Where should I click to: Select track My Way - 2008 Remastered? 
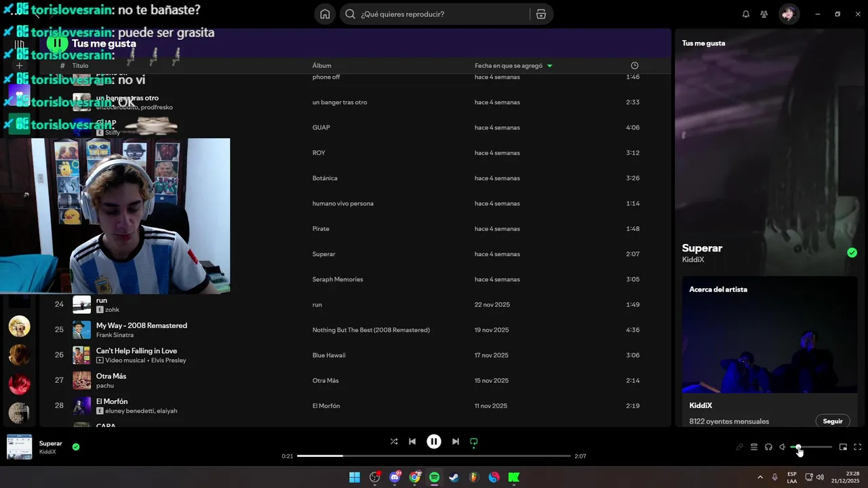(142, 325)
